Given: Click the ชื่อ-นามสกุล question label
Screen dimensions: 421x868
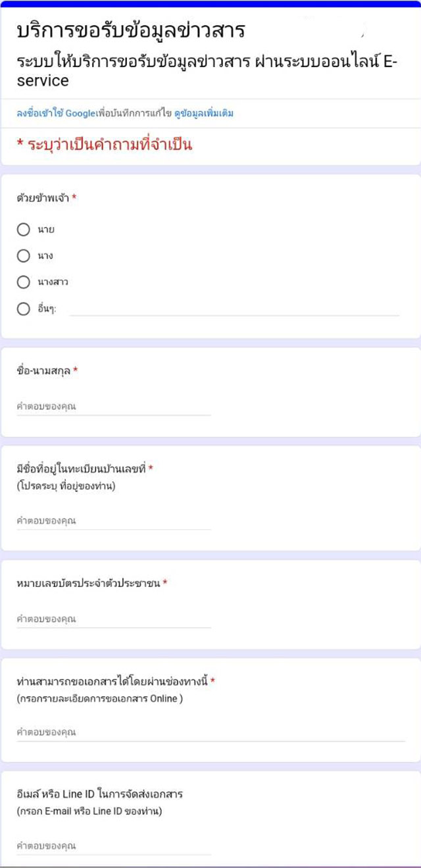Looking at the screenshot, I should tap(44, 371).
